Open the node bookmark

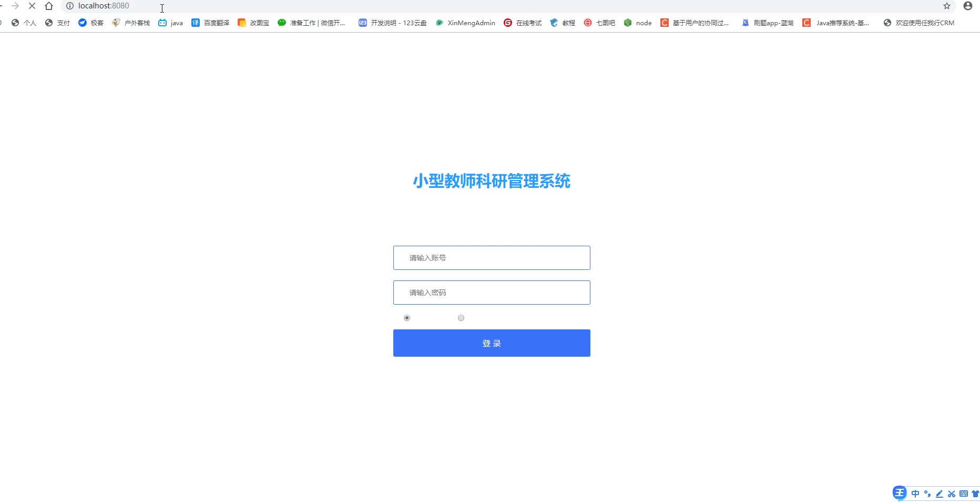coord(638,23)
